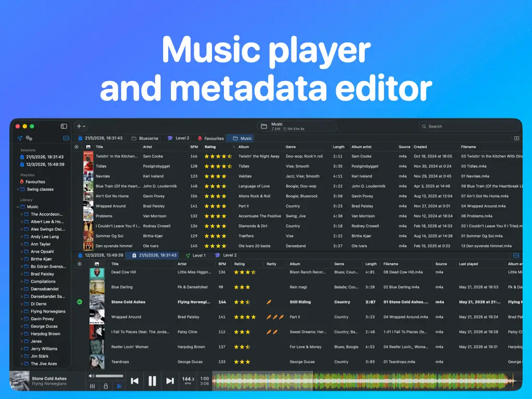Click the Music folder icon in title bar
The width and height of the screenshot is (532, 399).
[x=263, y=126]
